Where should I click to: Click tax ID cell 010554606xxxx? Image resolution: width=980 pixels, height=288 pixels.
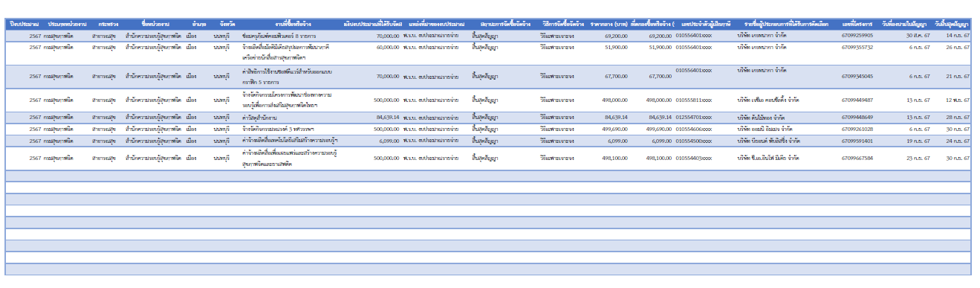[x=693, y=129]
